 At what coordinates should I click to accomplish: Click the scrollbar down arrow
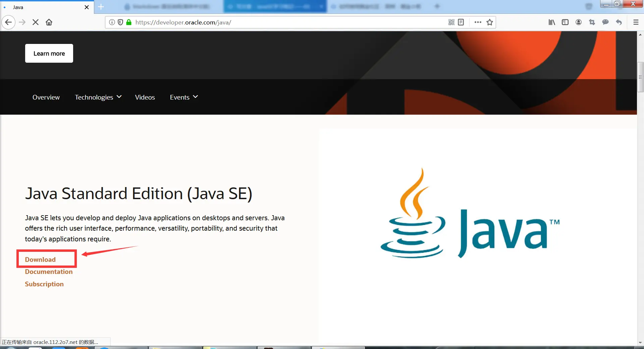coord(640,343)
